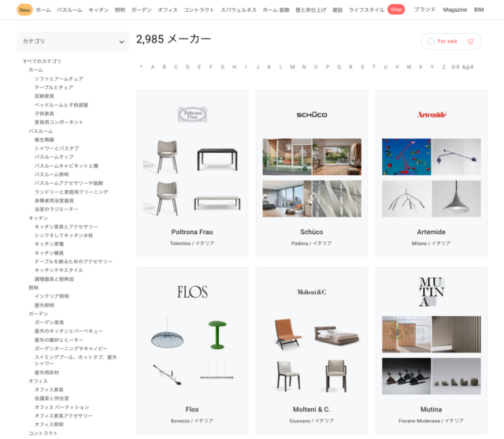Image resolution: width=504 pixels, height=439 pixels.
Task: Select キッチン雑貨 category
Action: tap(49, 253)
